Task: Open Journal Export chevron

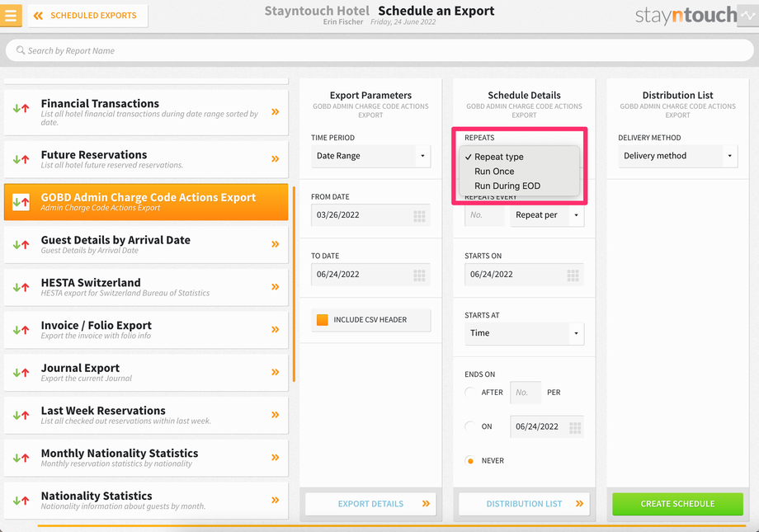Action: pos(275,372)
